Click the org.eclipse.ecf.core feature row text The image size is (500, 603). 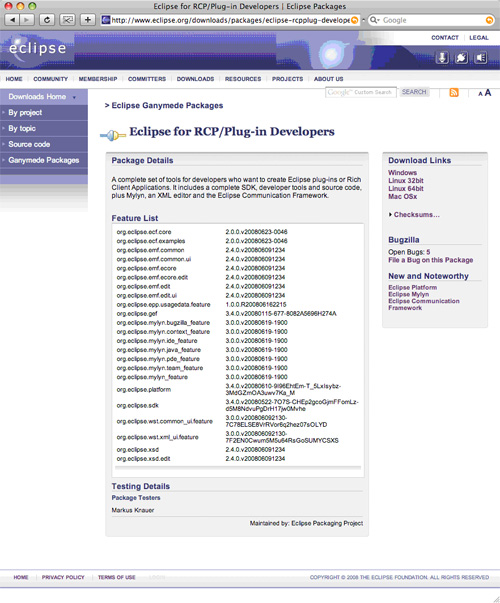pos(144,232)
